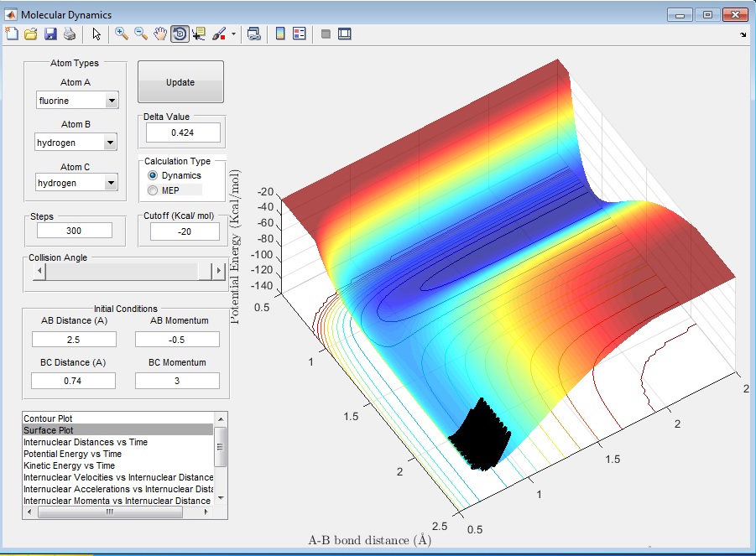The width and height of the screenshot is (756, 556).
Task: Select the Dynamics calculation type
Action: 153,175
